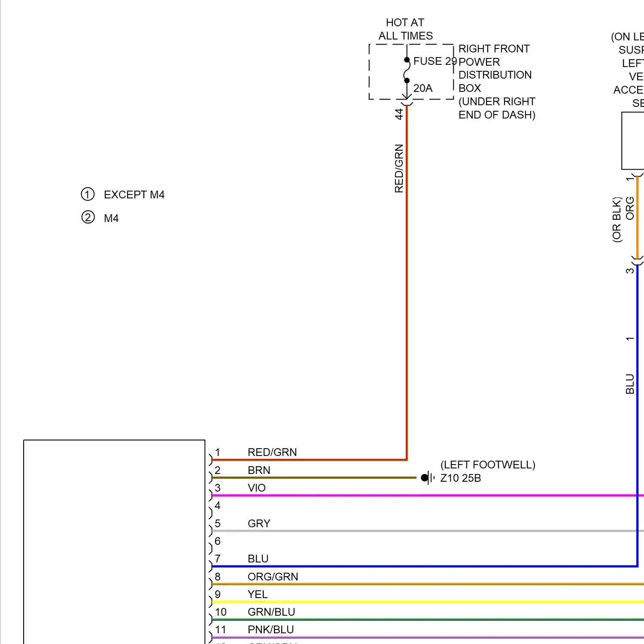
Task: Click 'RIGHT FRONT POWER DISTRIBUTION BOX' text
Action: (x=495, y=68)
